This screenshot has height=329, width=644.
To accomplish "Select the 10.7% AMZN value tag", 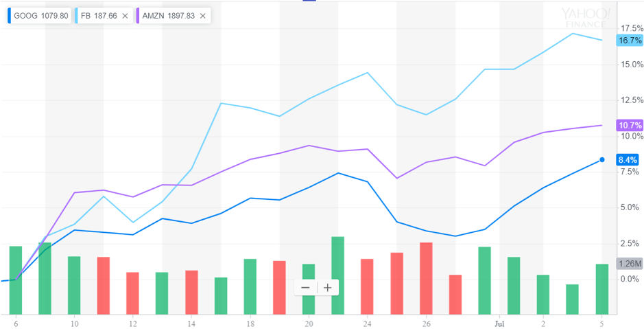I will tap(629, 125).
